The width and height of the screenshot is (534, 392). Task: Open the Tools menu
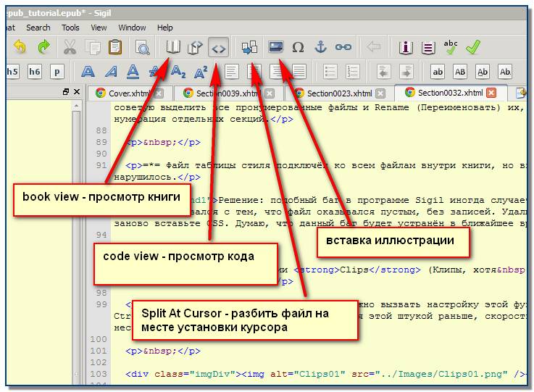click(70, 28)
